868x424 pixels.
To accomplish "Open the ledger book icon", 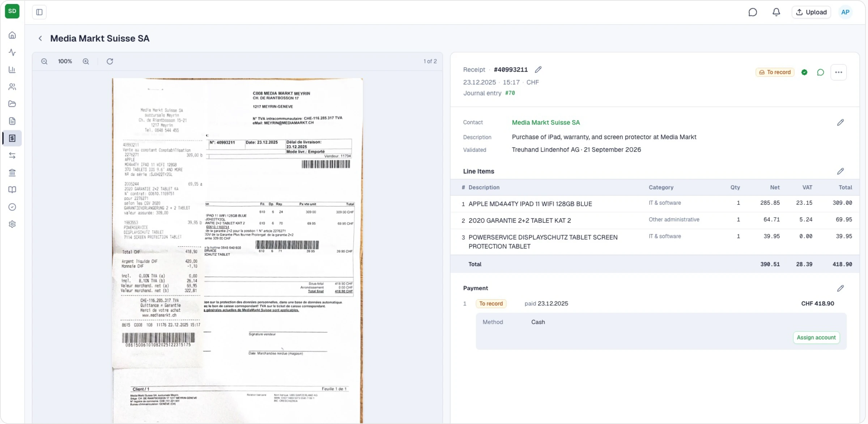I will pyautogui.click(x=12, y=190).
